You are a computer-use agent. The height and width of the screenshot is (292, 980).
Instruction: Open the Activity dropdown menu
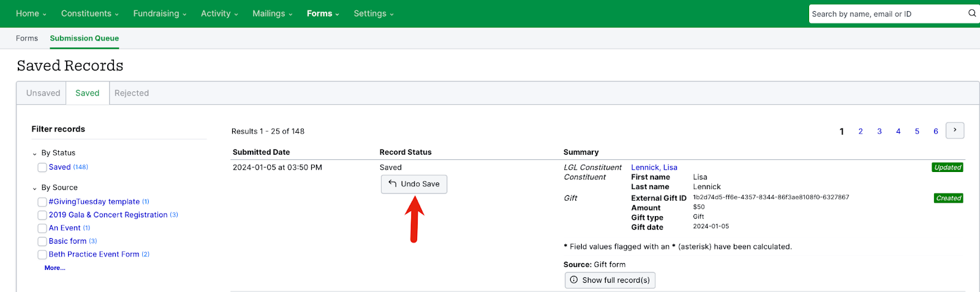point(219,13)
